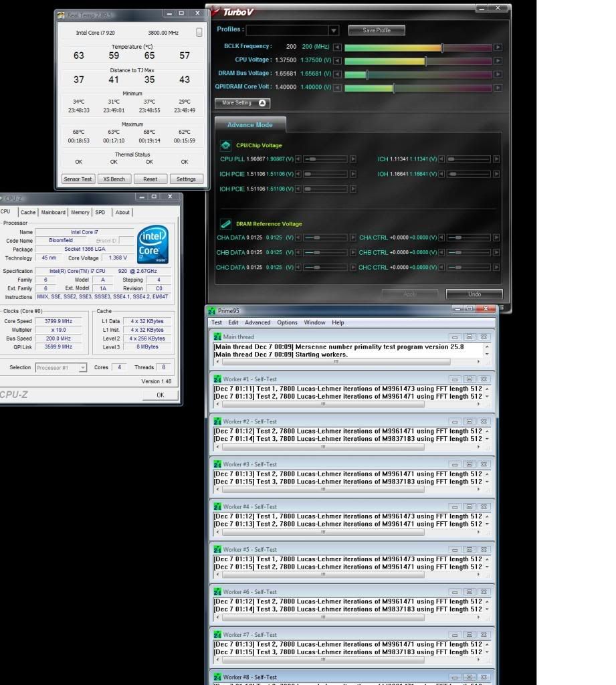The height and width of the screenshot is (685, 616).
Task: Close Worker #3 Self-Test subwindow
Action: (484, 464)
